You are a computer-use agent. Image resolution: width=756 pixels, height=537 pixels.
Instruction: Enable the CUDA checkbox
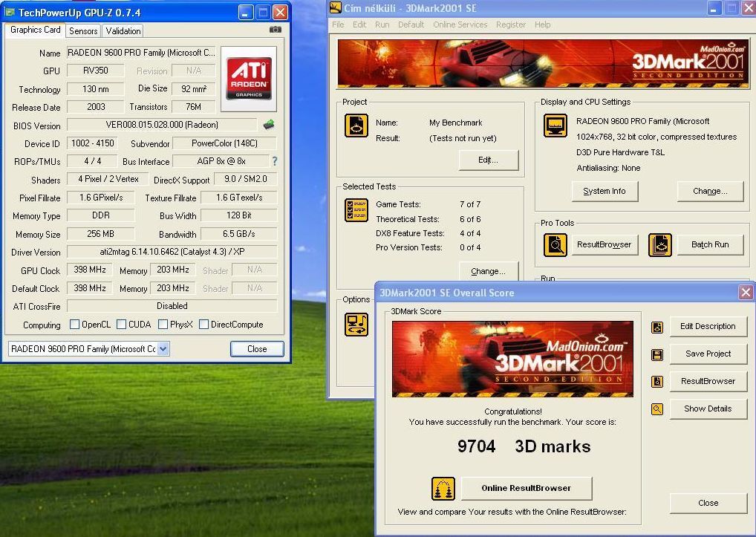[x=122, y=325]
